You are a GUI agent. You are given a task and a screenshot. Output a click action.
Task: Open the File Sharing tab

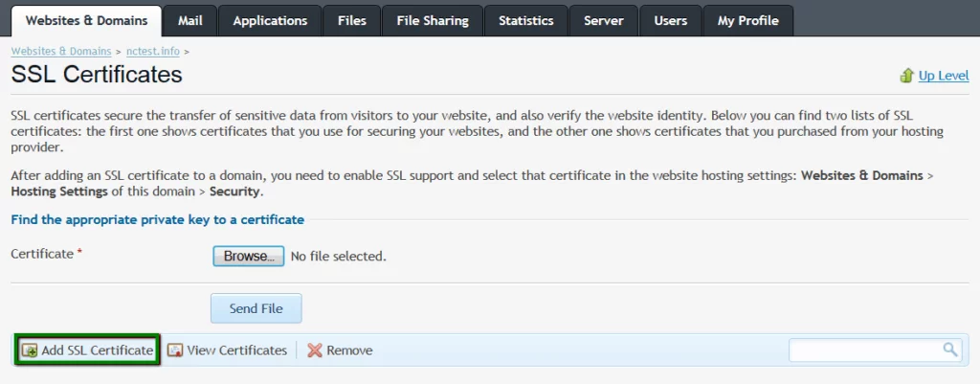click(433, 20)
